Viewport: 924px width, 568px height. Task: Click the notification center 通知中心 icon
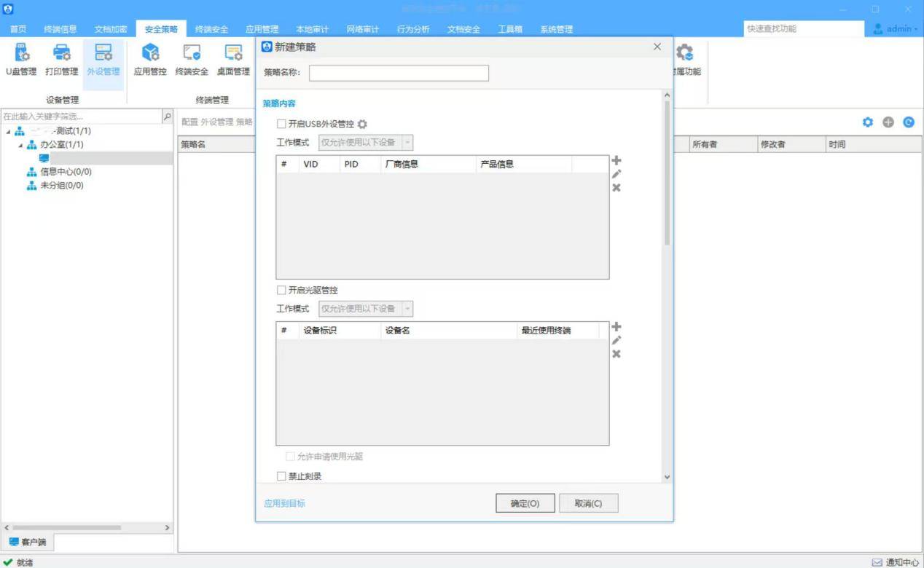(x=877, y=562)
